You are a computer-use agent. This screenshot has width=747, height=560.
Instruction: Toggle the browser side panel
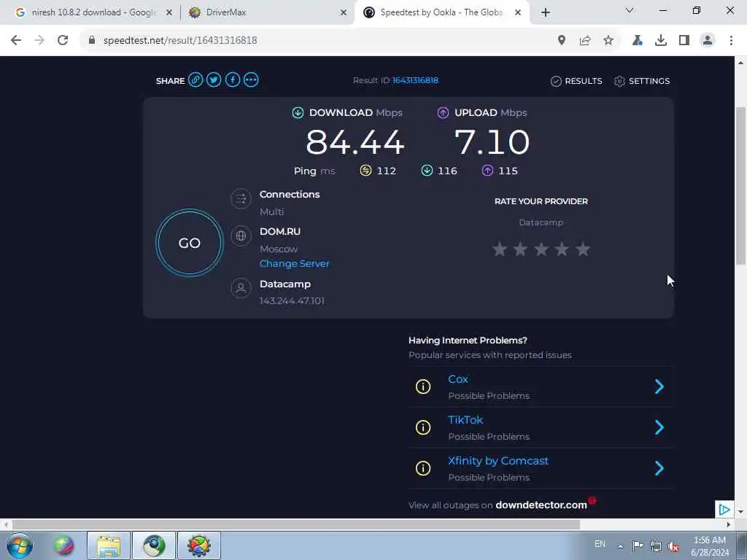tap(684, 41)
